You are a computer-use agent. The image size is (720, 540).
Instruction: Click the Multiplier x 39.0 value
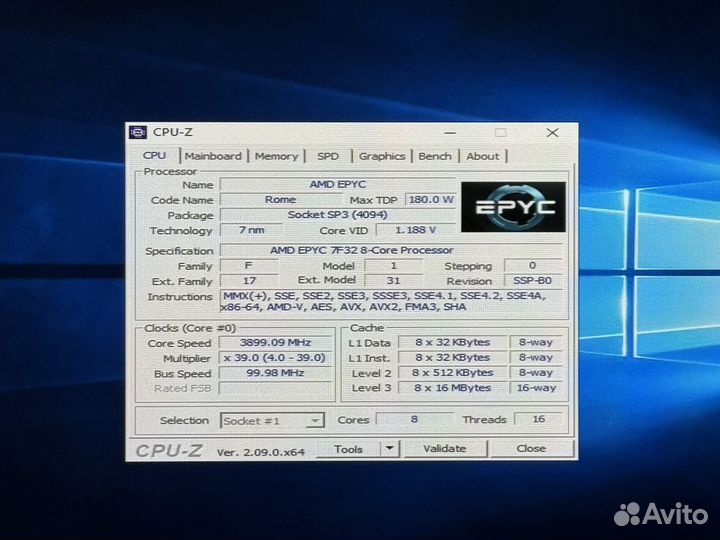(275, 358)
